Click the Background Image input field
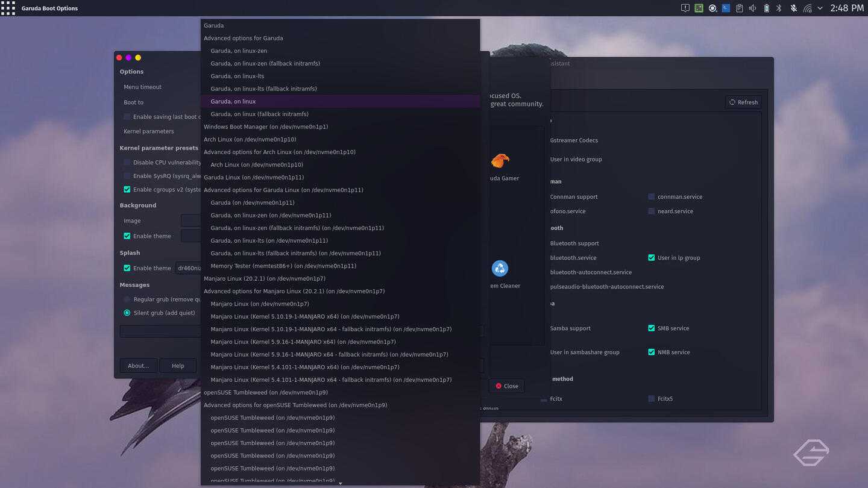868x488 pixels. coord(191,221)
